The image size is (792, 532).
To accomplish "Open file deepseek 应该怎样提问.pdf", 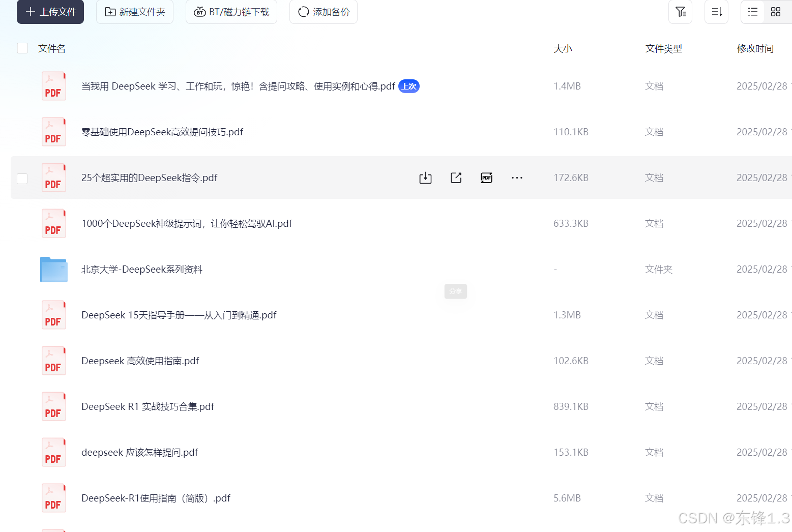I will click(140, 452).
